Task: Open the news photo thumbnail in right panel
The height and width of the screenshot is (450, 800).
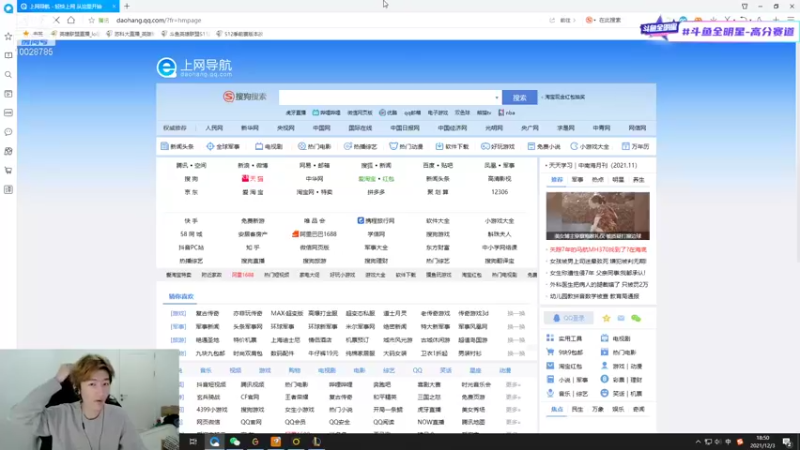Action: point(597,216)
